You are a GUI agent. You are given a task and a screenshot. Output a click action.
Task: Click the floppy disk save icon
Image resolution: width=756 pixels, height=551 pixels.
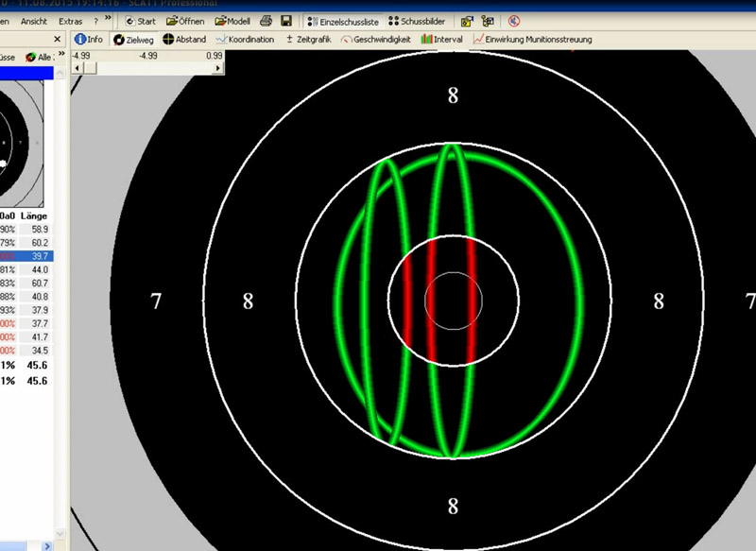tap(285, 20)
